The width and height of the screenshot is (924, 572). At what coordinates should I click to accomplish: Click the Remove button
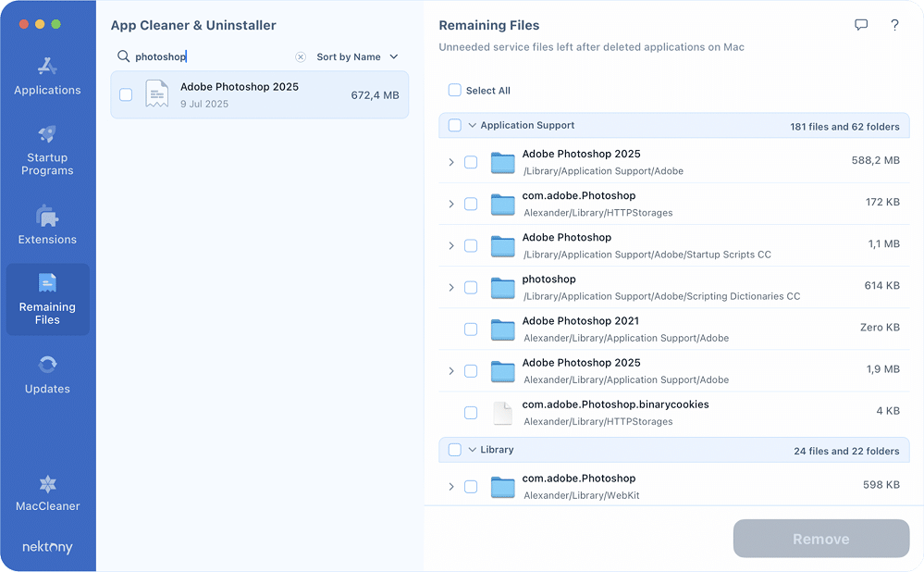[x=821, y=539]
